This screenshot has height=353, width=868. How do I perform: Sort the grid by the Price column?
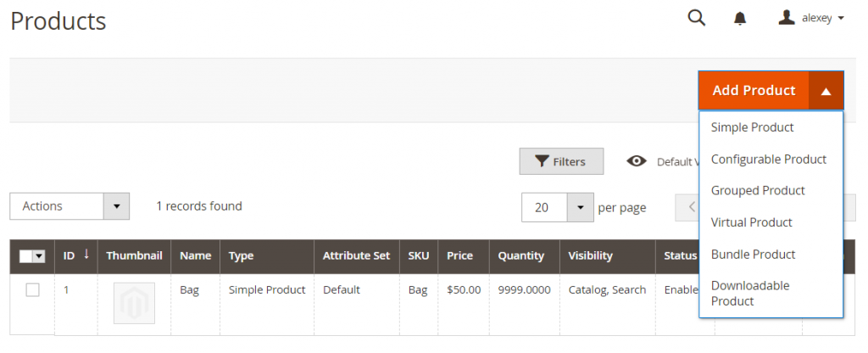(459, 255)
